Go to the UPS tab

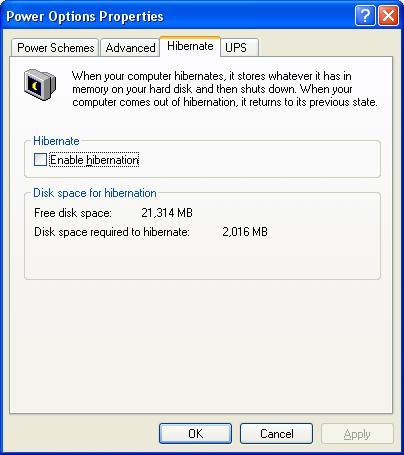239,48
